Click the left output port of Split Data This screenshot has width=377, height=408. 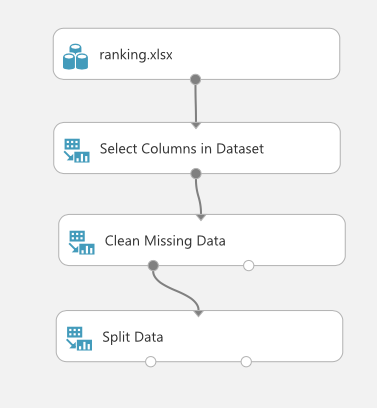click(x=151, y=362)
